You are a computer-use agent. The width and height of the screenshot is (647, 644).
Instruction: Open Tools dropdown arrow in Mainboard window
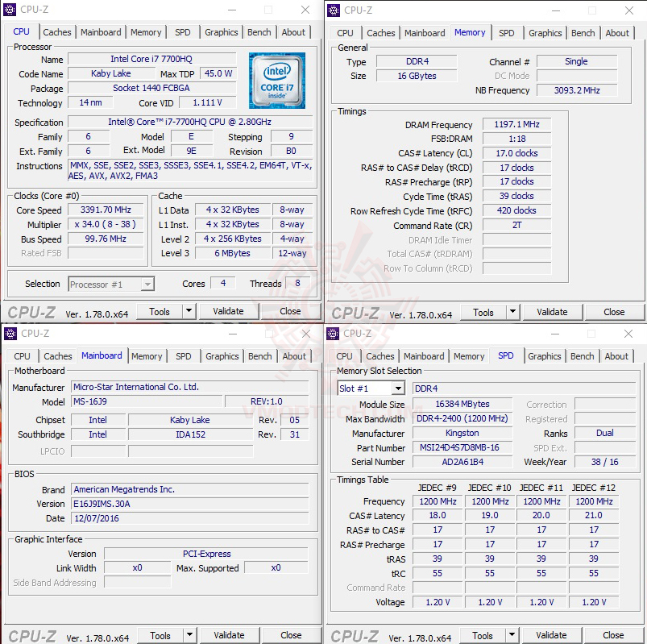(x=189, y=635)
